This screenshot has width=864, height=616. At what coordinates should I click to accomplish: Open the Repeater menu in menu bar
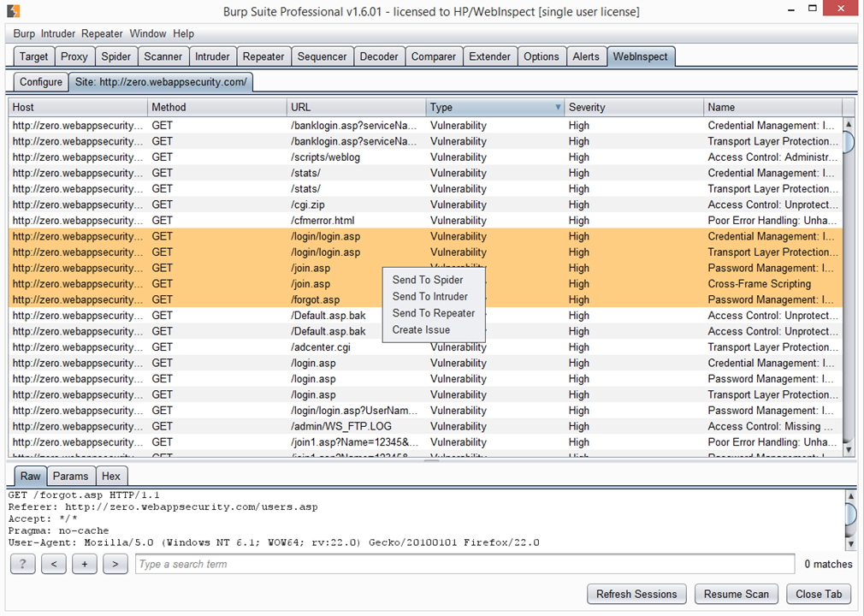pos(102,33)
